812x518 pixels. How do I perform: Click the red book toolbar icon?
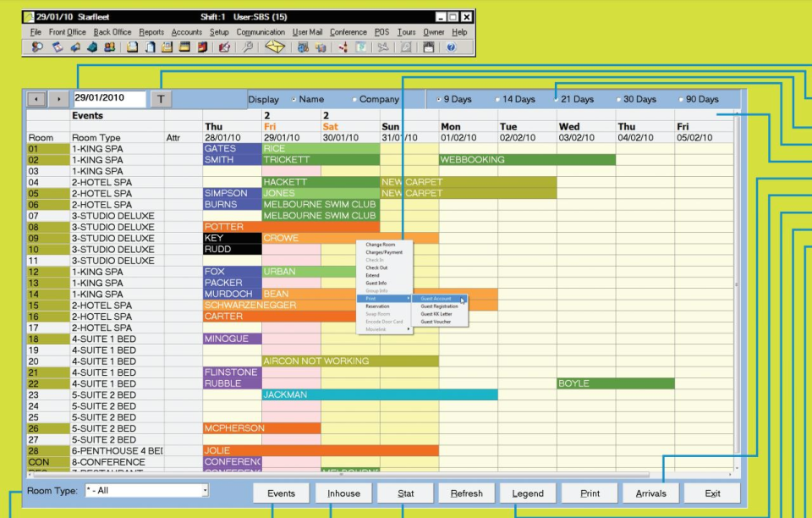click(202, 47)
